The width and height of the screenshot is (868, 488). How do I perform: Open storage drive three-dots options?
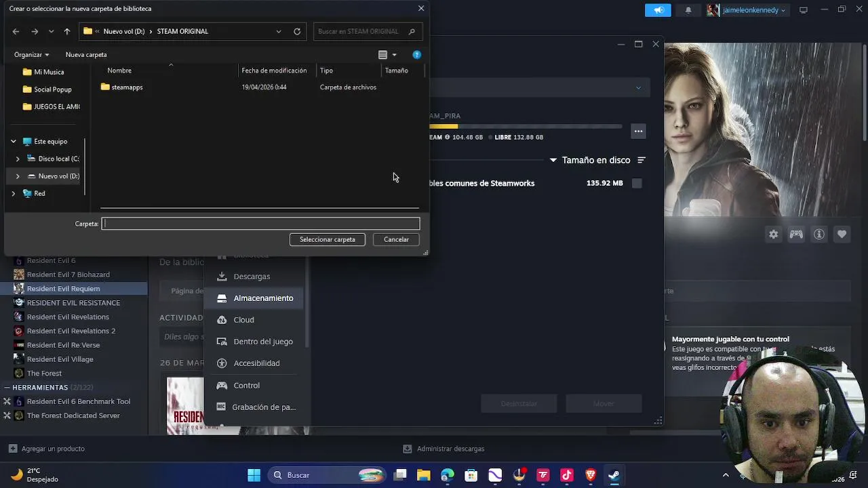[x=638, y=131]
